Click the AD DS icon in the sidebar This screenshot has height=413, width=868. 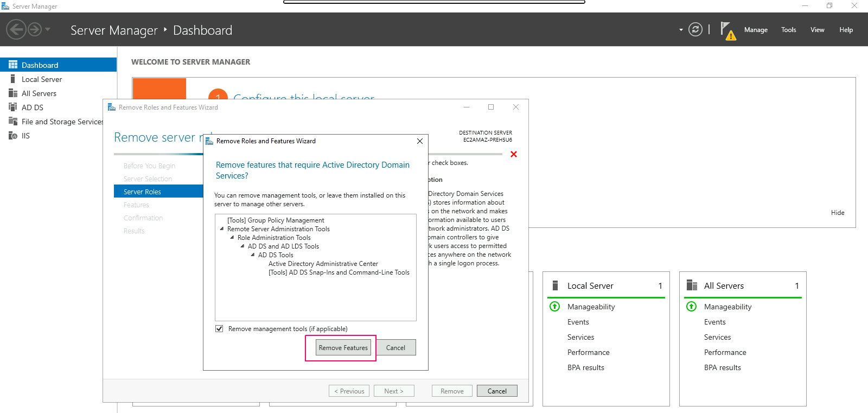13,107
